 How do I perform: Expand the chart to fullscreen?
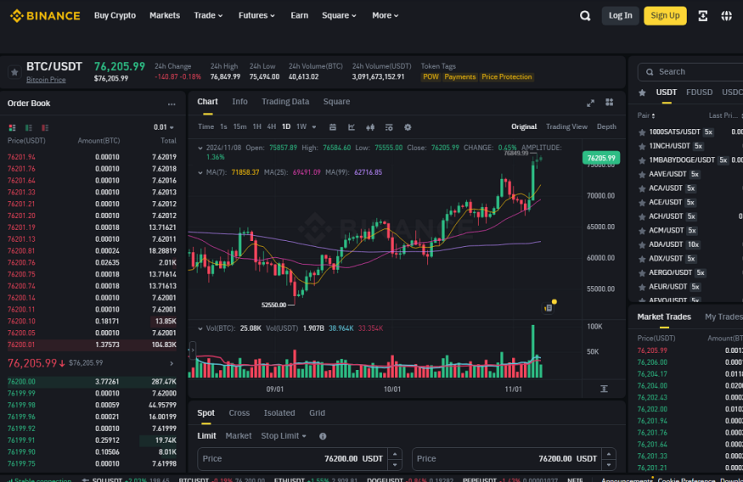point(590,103)
